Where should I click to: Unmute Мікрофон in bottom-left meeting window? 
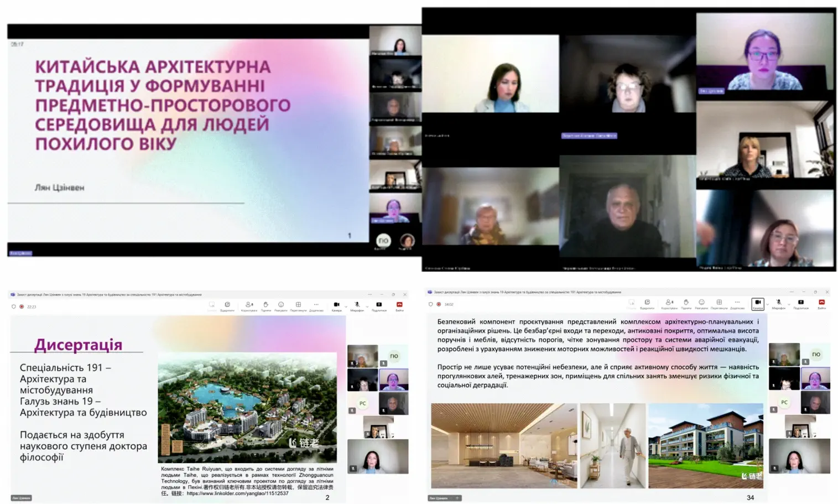357,305
